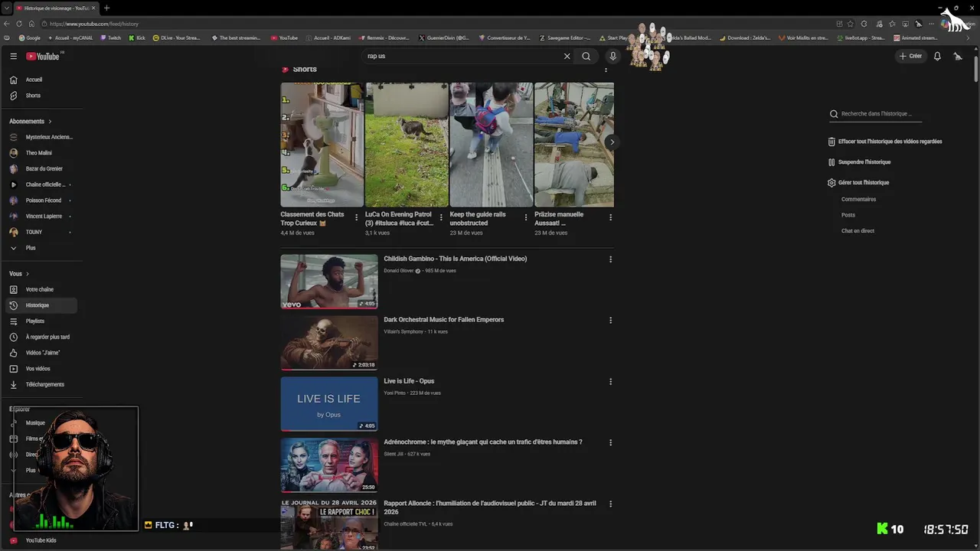Open Gérer tout l'historique
The image size is (980, 551).
(859, 183)
